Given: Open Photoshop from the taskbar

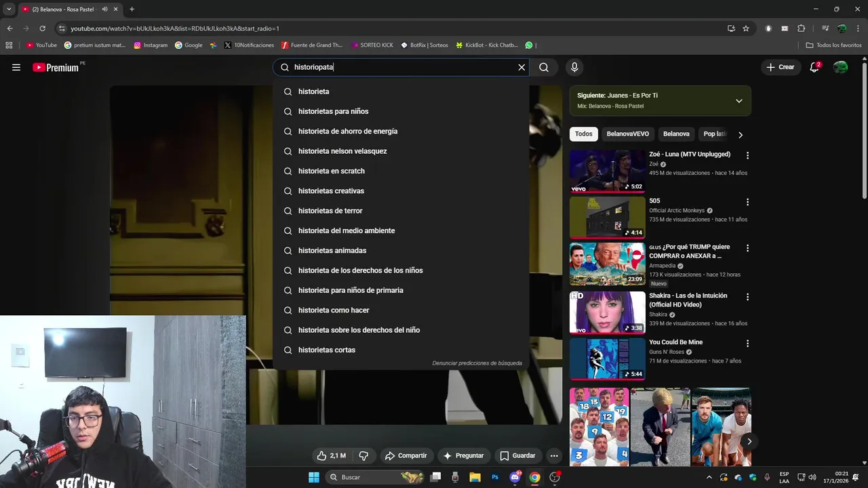Looking at the screenshot, I should pos(495,477).
